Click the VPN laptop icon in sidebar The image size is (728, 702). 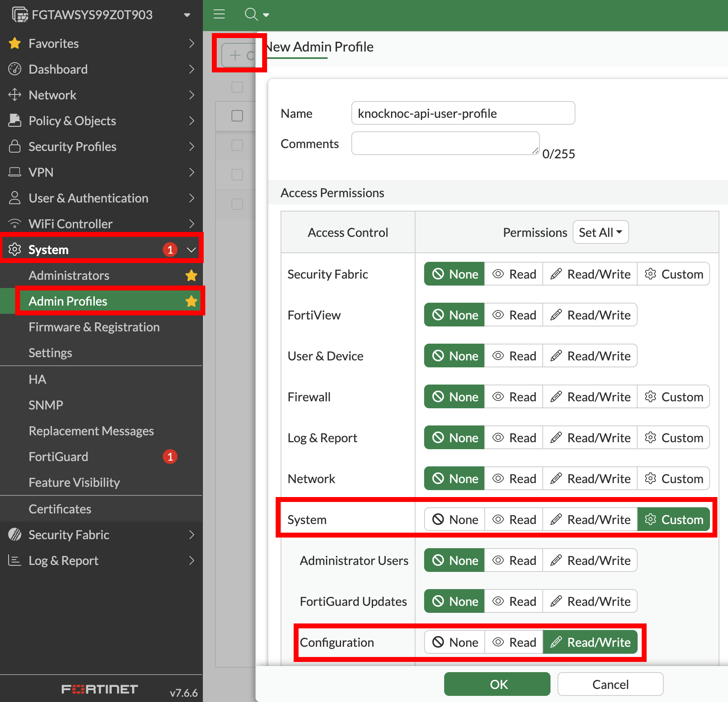click(x=15, y=172)
